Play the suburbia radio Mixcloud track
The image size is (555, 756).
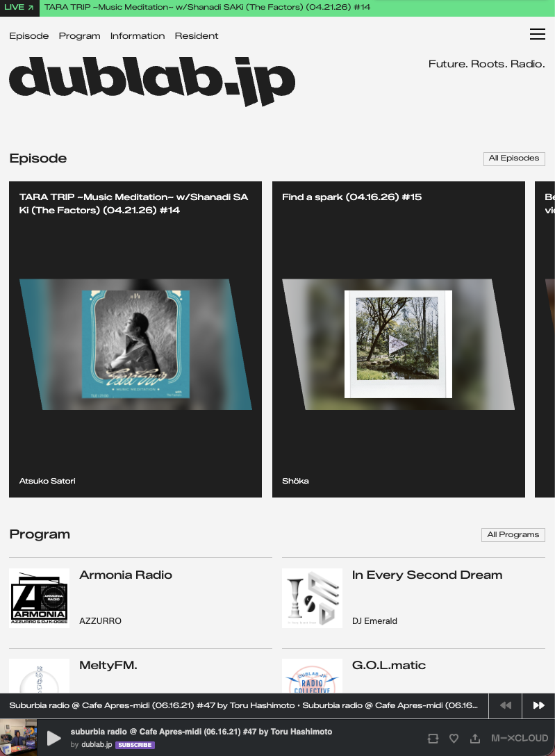pyautogui.click(x=53, y=738)
